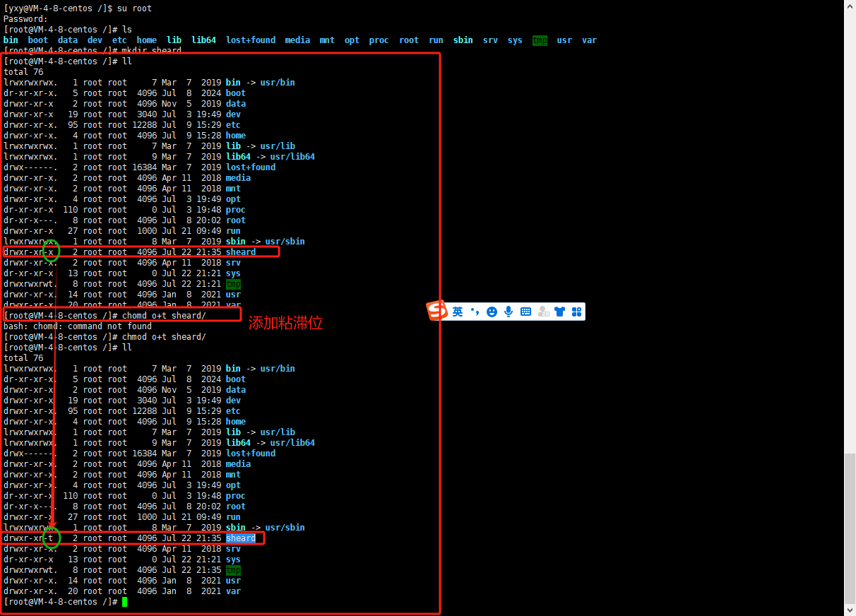856x616 pixels.
Task: Click 'srv' in the ls output row
Action: tap(490, 40)
